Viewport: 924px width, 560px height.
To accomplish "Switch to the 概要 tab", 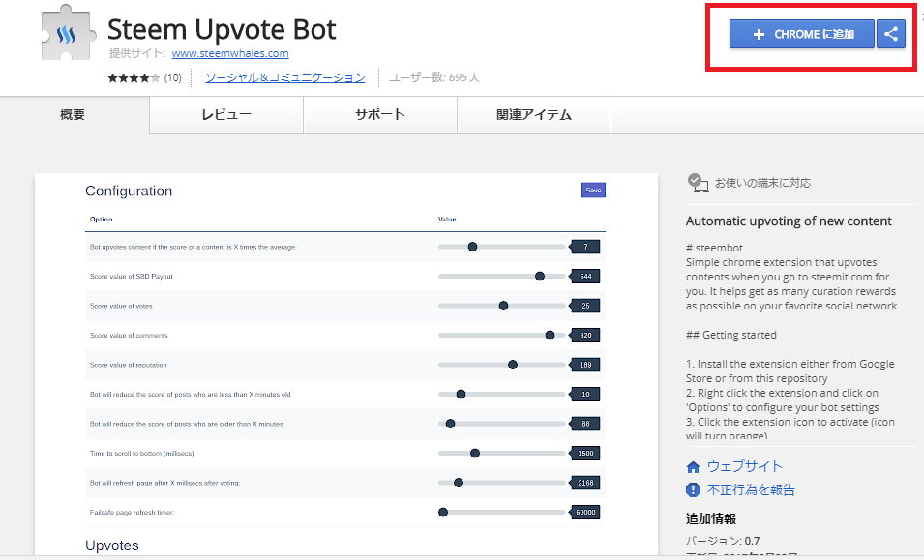I will click(x=74, y=114).
